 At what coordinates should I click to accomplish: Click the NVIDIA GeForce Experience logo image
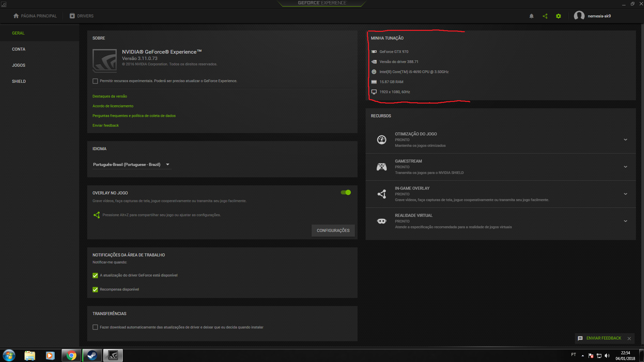(105, 61)
